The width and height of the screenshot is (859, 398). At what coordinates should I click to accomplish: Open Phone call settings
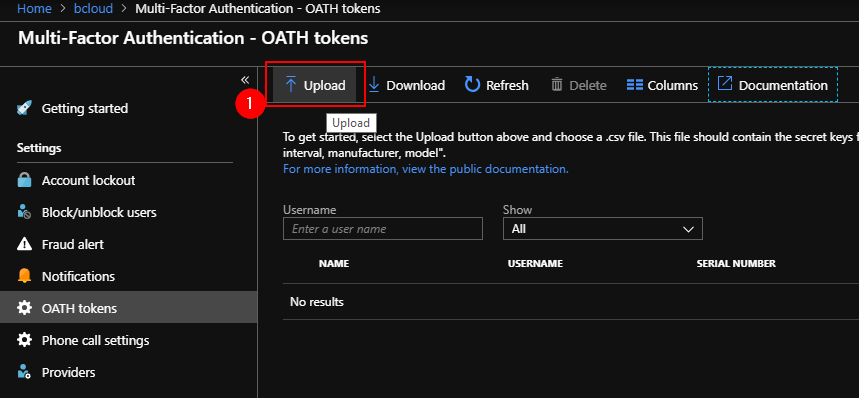pos(96,341)
